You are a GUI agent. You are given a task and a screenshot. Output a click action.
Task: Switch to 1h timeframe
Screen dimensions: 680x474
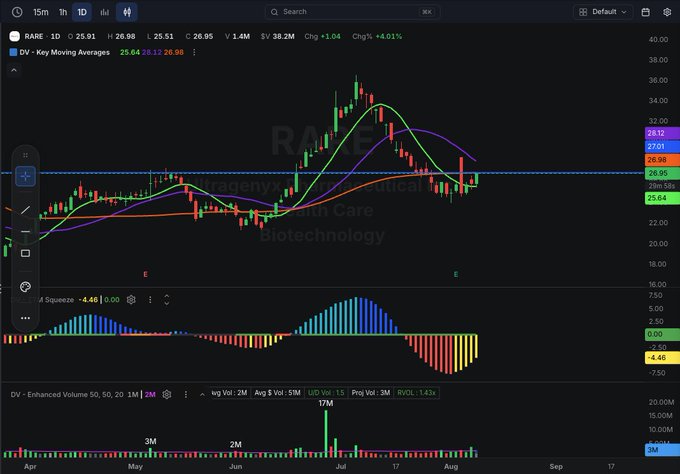63,12
